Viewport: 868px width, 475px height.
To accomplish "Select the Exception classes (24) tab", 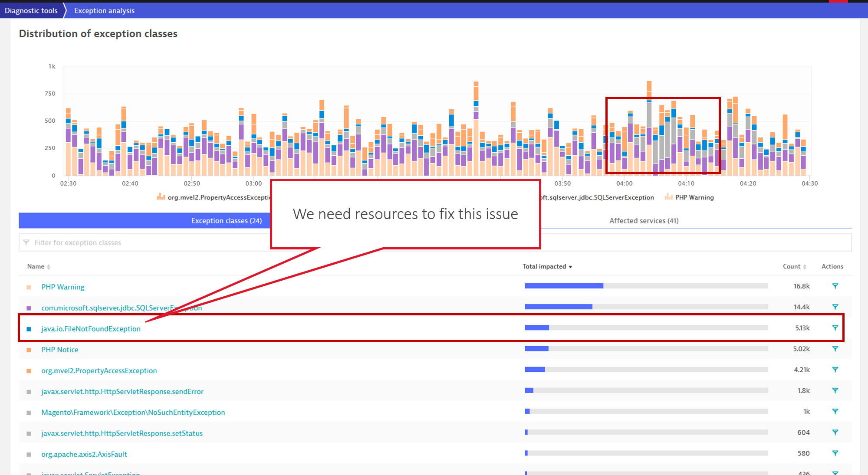I will click(x=226, y=220).
